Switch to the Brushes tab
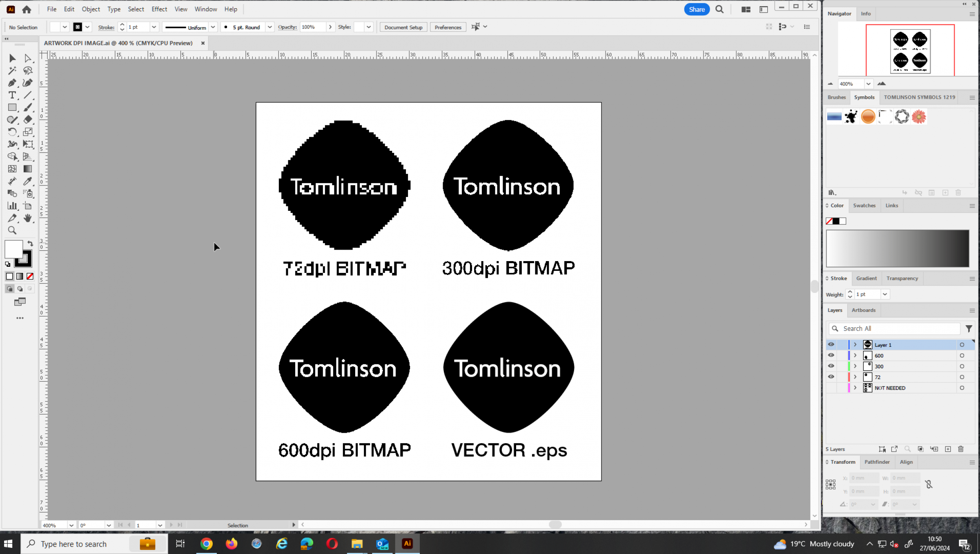This screenshot has height=554, width=980. pyautogui.click(x=836, y=97)
